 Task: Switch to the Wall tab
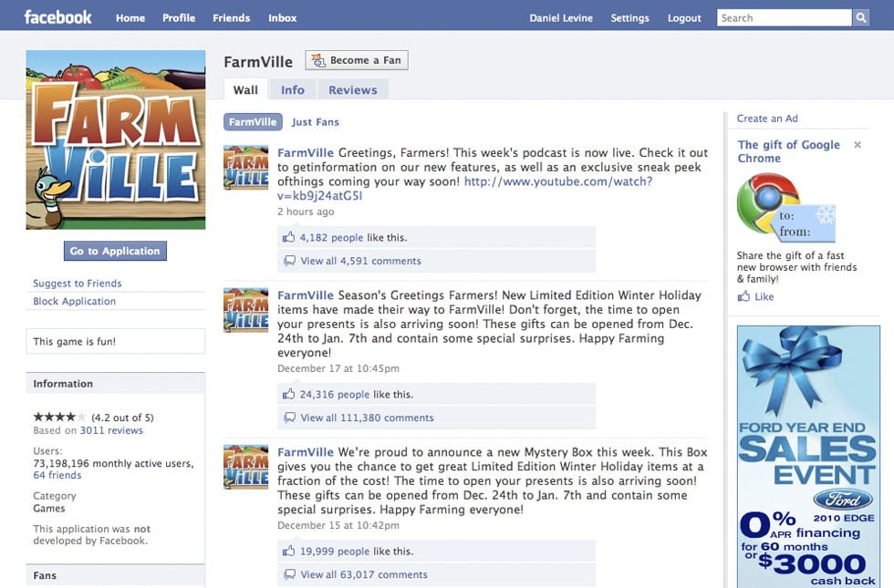click(245, 89)
